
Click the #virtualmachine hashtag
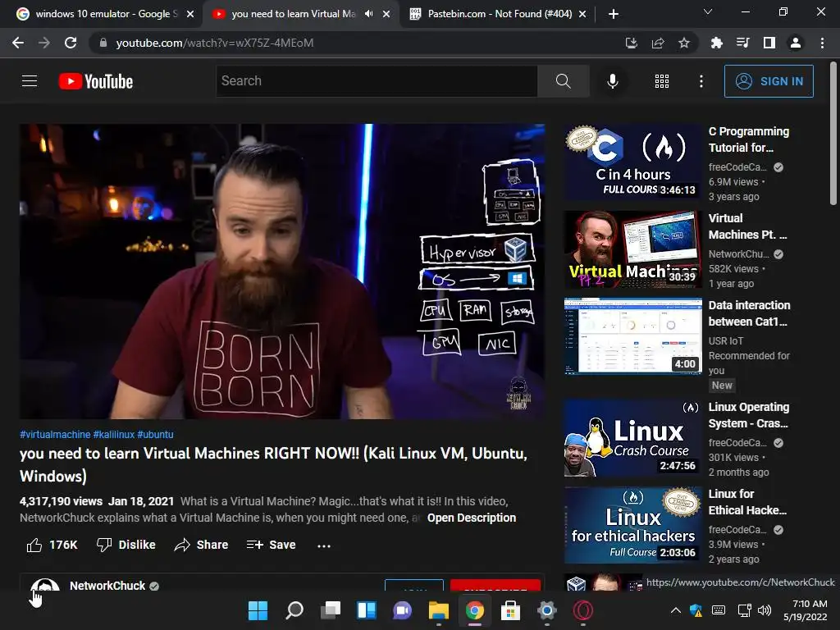[55, 435]
